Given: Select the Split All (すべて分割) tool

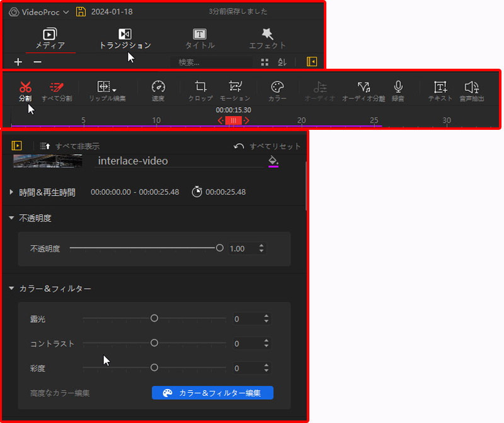Looking at the screenshot, I should 57,88.
